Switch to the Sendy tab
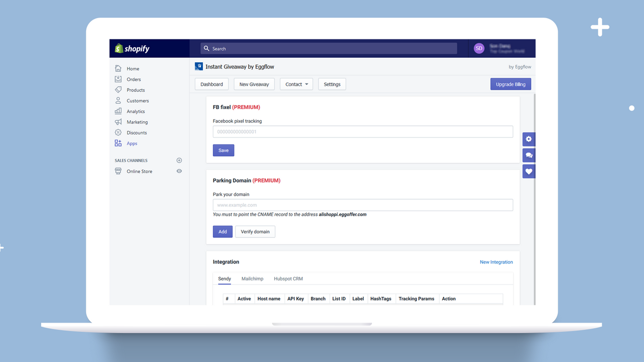The image size is (644, 362). [224, 279]
